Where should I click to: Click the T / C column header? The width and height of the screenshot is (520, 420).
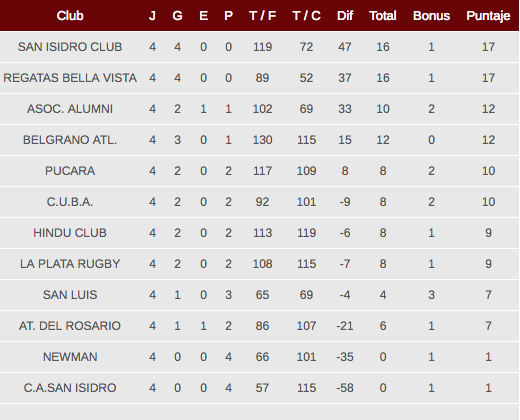point(306,16)
